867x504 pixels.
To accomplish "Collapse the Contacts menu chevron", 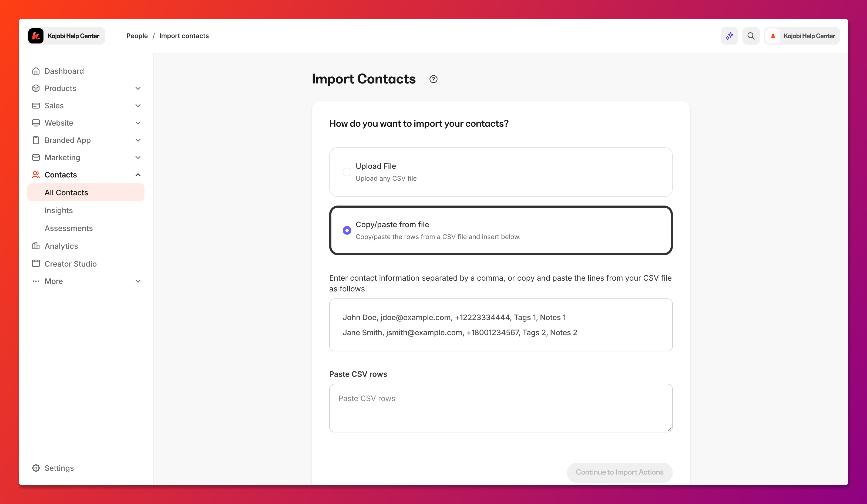I will click(138, 175).
